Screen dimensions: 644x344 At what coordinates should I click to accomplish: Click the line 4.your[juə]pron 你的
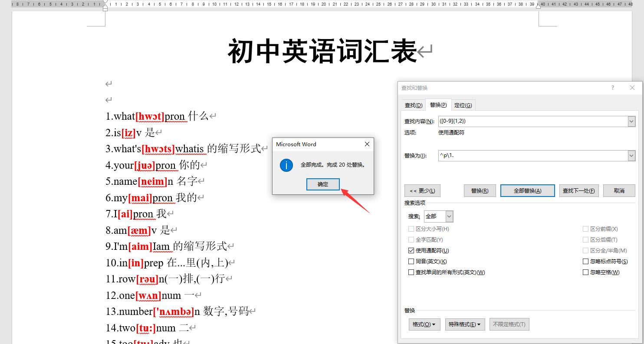click(153, 165)
